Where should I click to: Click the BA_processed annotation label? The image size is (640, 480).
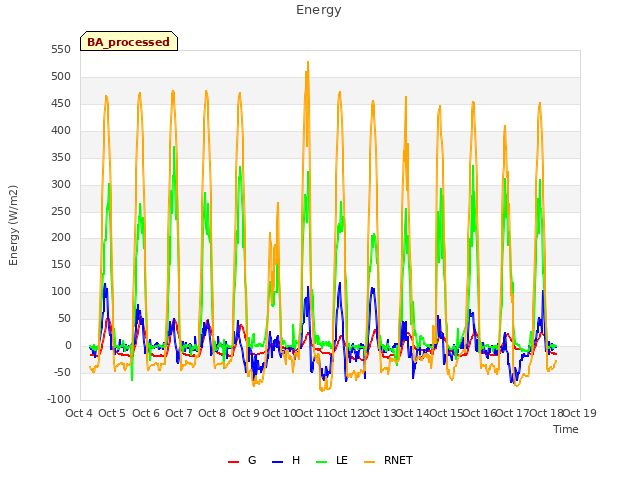pyautogui.click(x=129, y=41)
